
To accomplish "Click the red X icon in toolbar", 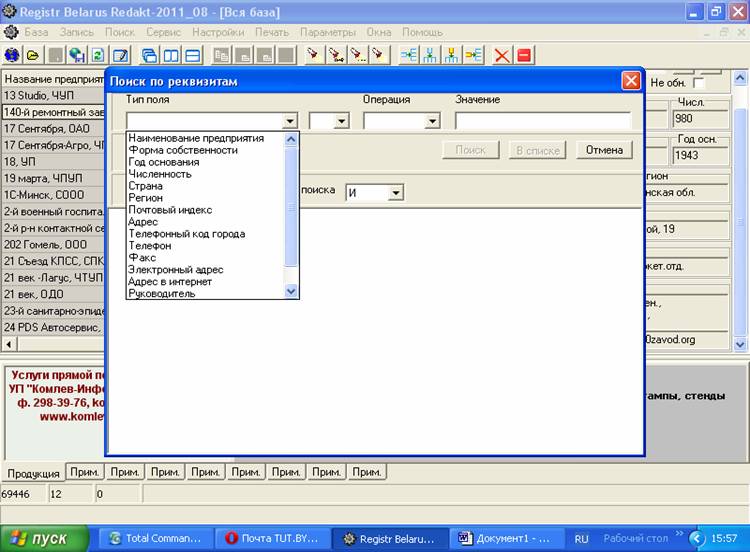I will click(x=502, y=55).
